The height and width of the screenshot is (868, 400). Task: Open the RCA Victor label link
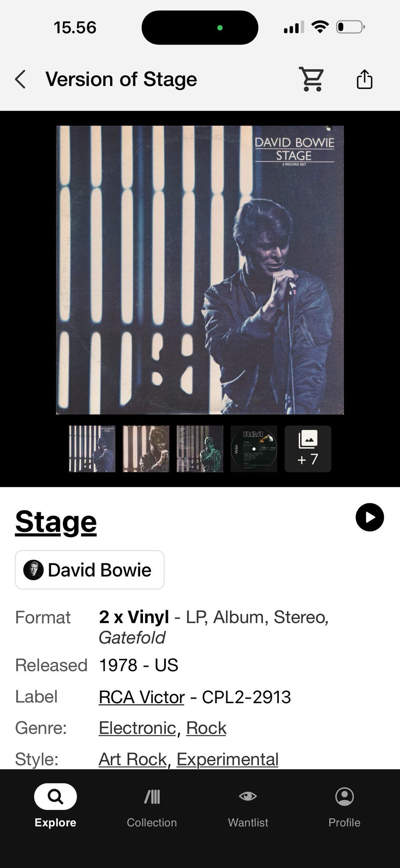141,697
